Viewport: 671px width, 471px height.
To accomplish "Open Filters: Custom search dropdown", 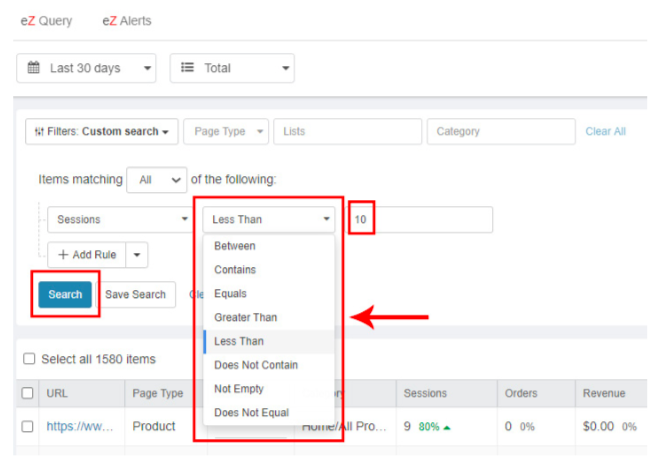I will tap(102, 131).
